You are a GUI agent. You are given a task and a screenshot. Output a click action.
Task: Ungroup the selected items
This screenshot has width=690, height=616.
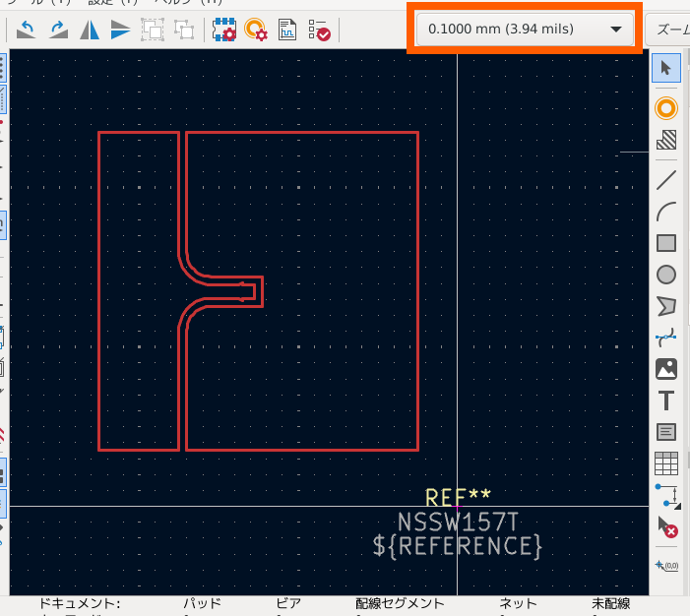(x=184, y=30)
